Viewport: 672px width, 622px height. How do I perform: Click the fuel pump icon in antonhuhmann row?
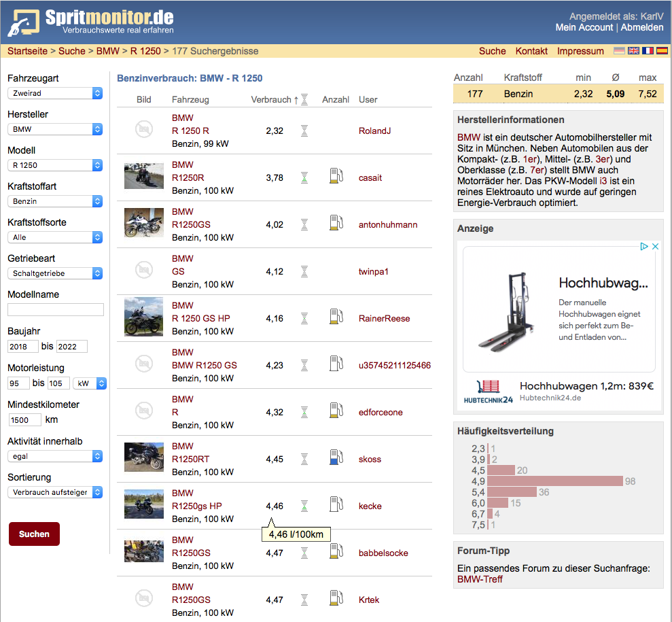point(336,223)
